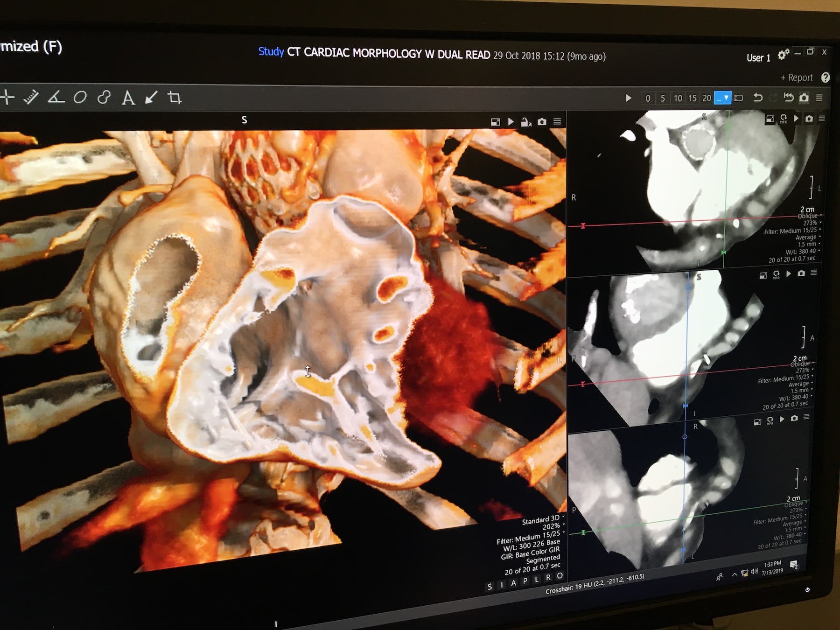
Task: Activate the crop tool
Action: click(175, 98)
